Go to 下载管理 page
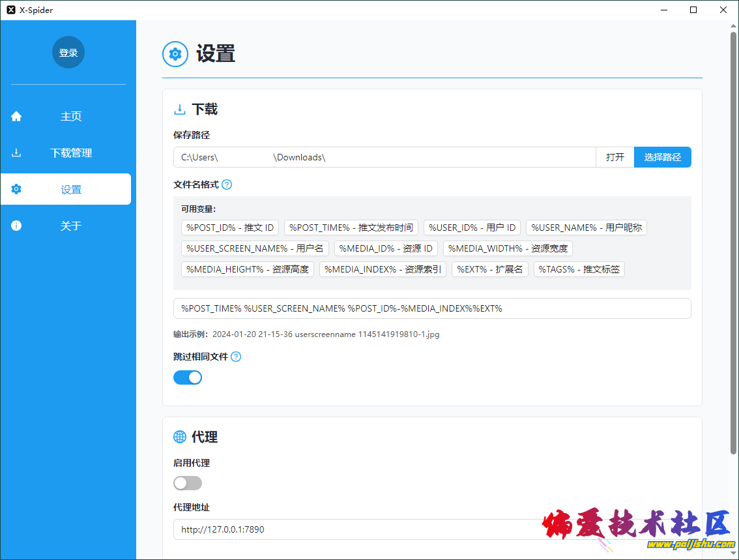739x560 pixels. click(70, 153)
